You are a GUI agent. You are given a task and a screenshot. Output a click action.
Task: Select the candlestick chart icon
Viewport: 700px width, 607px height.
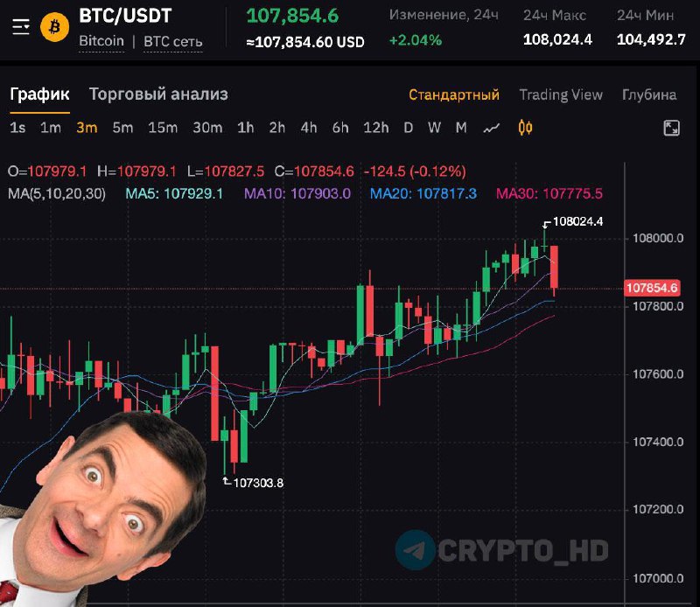(525, 128)
